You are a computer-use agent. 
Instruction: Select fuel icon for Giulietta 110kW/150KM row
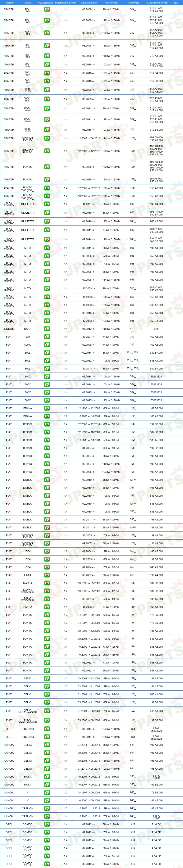pyautogui.click(x=47, y=240)
